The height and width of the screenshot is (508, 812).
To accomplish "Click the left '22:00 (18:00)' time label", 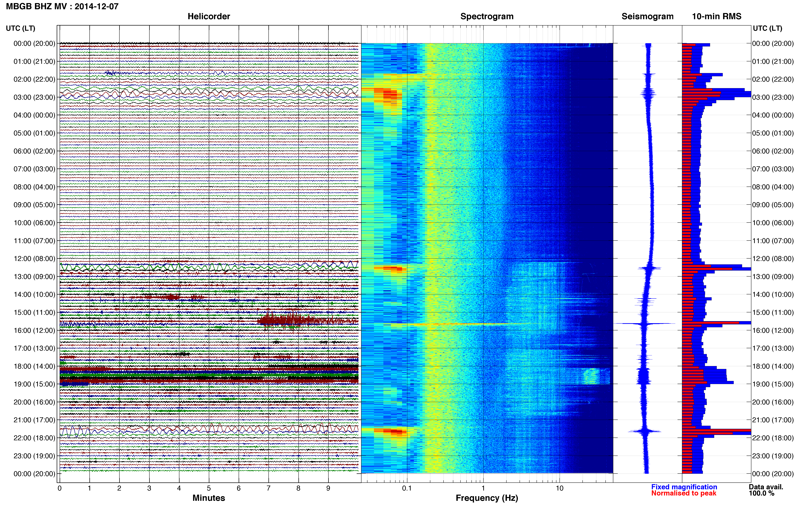I will 34,438.
